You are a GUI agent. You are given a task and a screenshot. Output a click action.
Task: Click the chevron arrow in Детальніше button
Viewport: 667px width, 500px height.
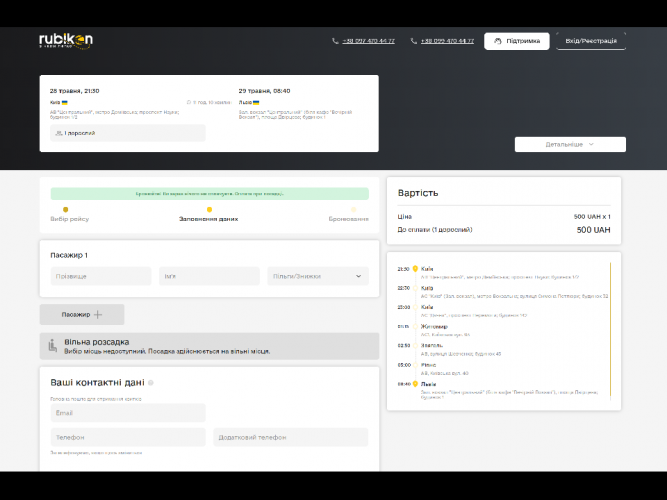coord(591,144)
